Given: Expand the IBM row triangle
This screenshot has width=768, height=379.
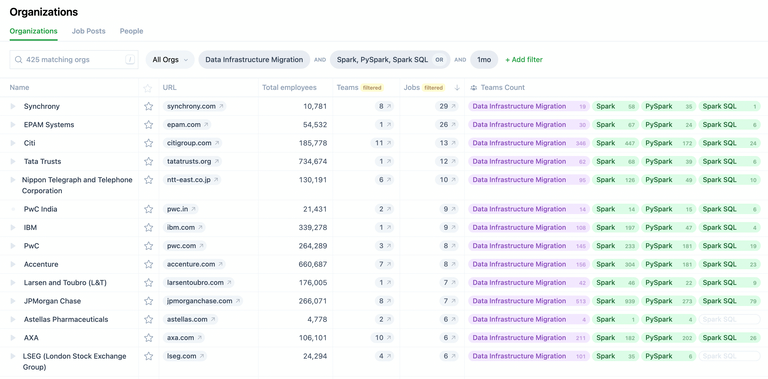Looking at the screenshot, I should (13, 228).
